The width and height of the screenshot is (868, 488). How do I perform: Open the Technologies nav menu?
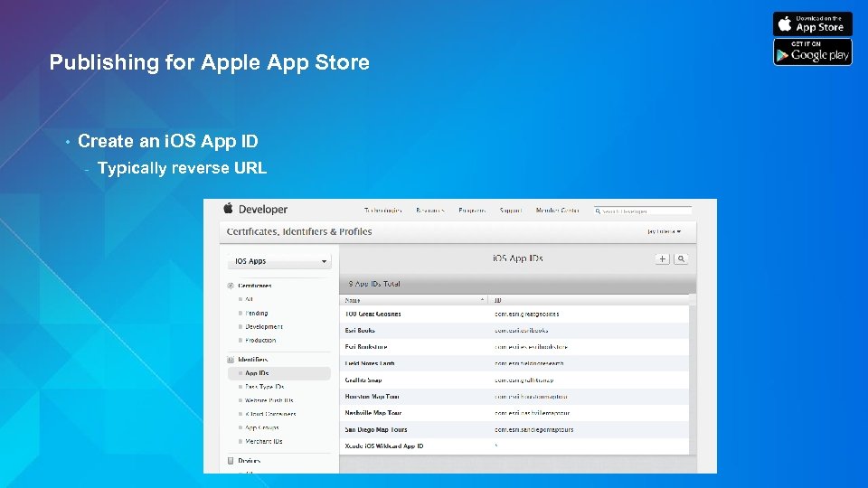pyautogui.click(x=382, y=211)
